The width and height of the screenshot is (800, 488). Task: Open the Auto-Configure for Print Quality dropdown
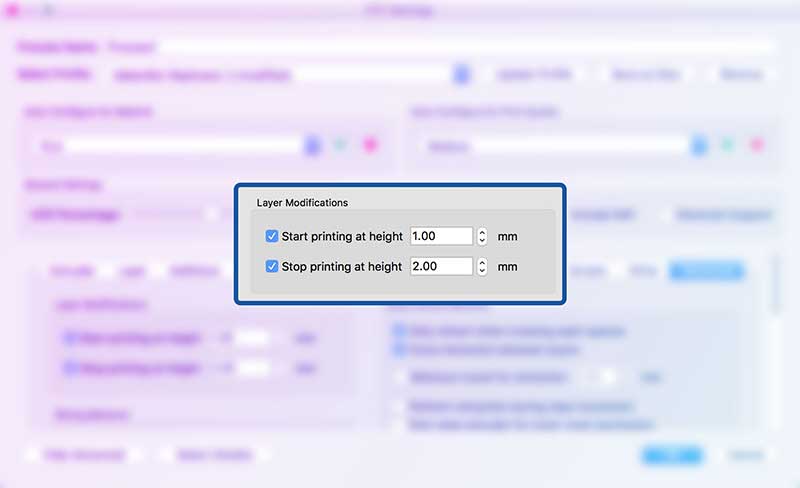tap(699, 146)
